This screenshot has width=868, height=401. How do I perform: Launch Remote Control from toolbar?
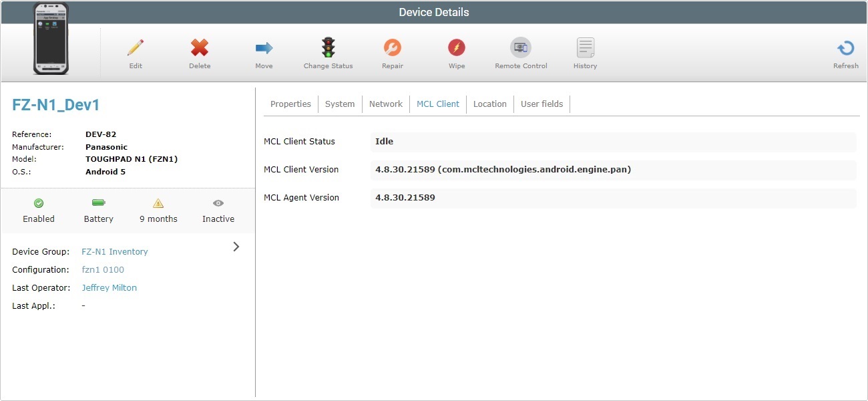coord(521,48)
